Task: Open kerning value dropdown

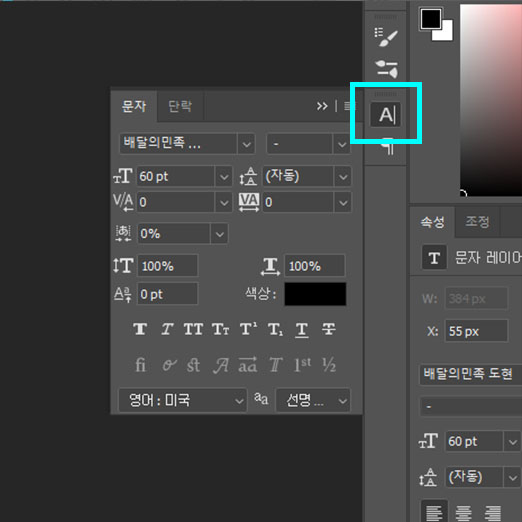Action: pos(224,202)
